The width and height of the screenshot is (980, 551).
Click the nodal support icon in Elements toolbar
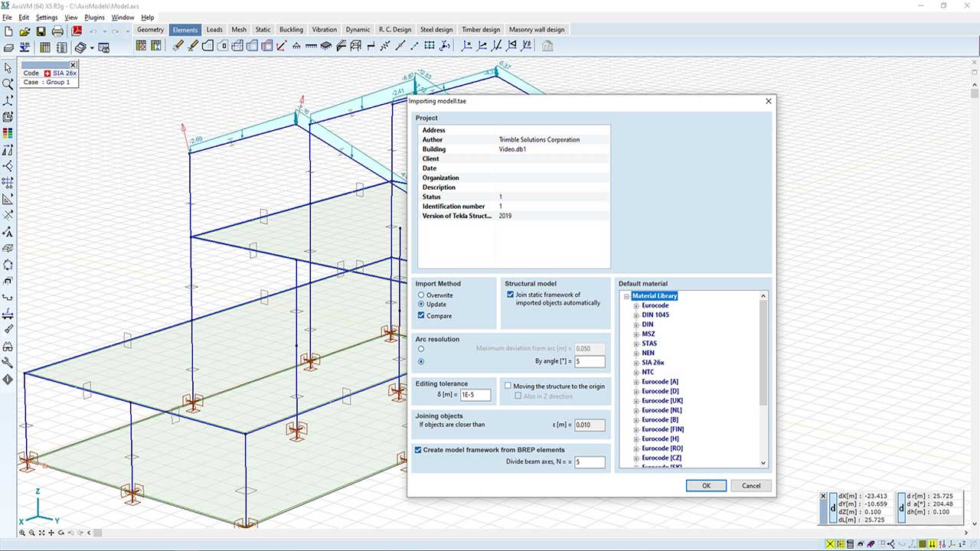pos(296,46)
